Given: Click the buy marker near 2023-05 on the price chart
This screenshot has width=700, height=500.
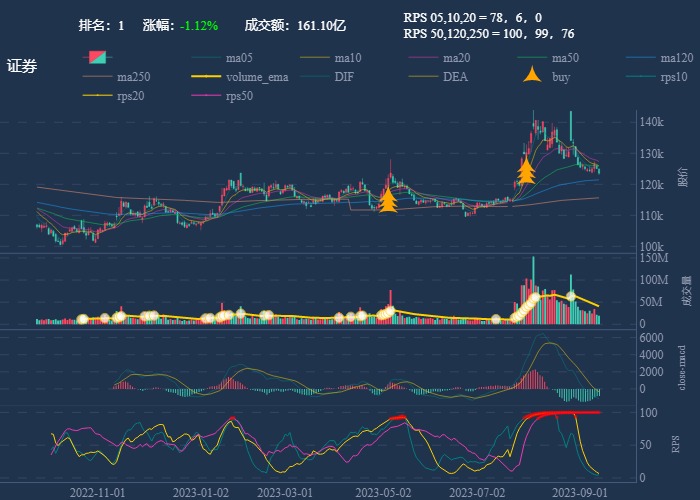Looking at the screenshot, I should (387, 201).
